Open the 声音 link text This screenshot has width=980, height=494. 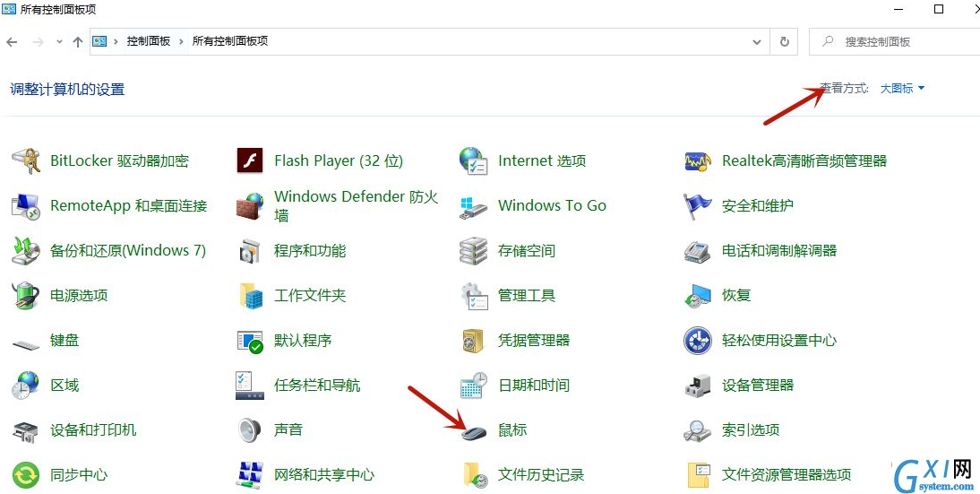288,430
